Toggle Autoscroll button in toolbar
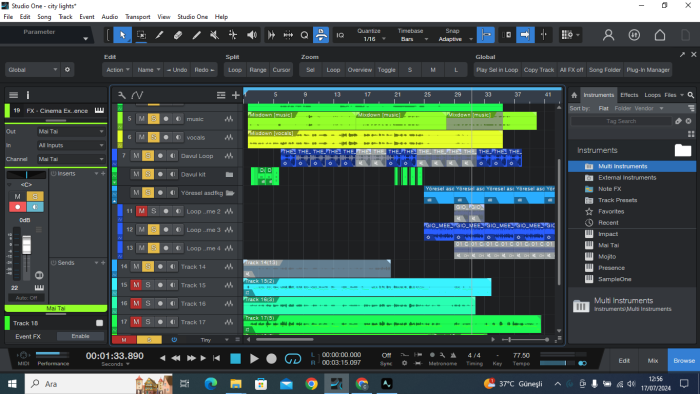Viewport: 700px width, 394px height. point(525,35)
